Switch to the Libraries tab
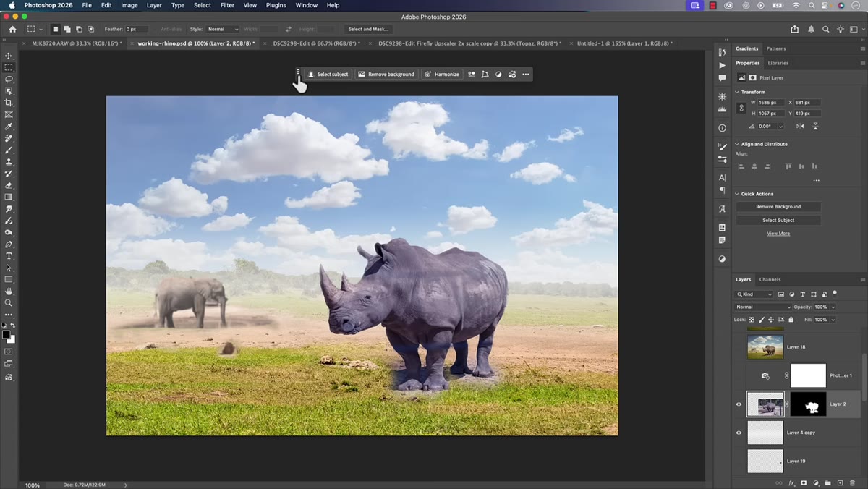Screen dimensions: 868x489 778,63
